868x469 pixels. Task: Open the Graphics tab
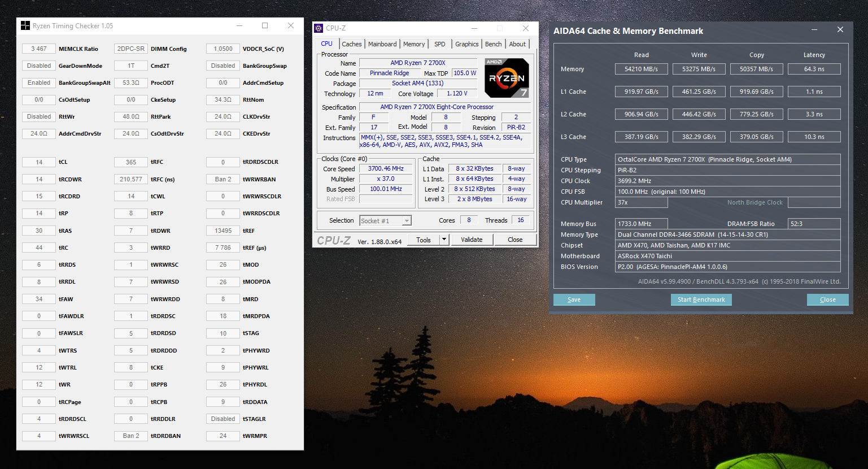click(467, 44)
